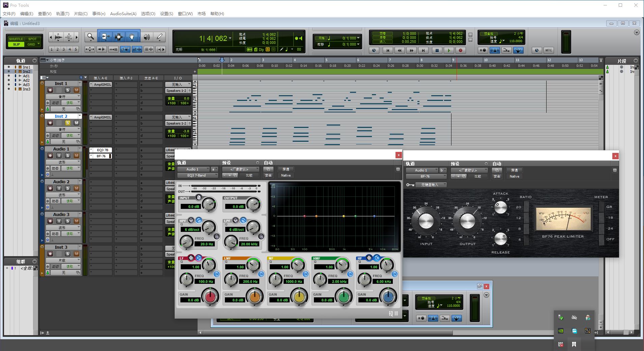Screen dimensions: 644x351
Task: Open BF-76 plugin selector dropdown
Action: coord(426,177)
